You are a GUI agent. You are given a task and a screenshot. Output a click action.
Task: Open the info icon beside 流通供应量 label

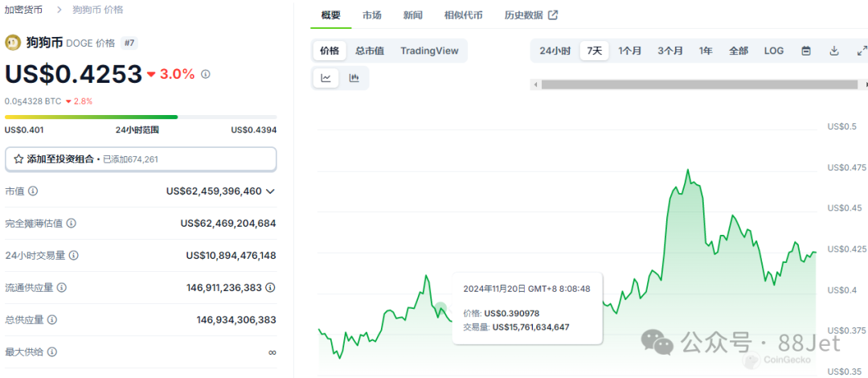tap(62, 288)
